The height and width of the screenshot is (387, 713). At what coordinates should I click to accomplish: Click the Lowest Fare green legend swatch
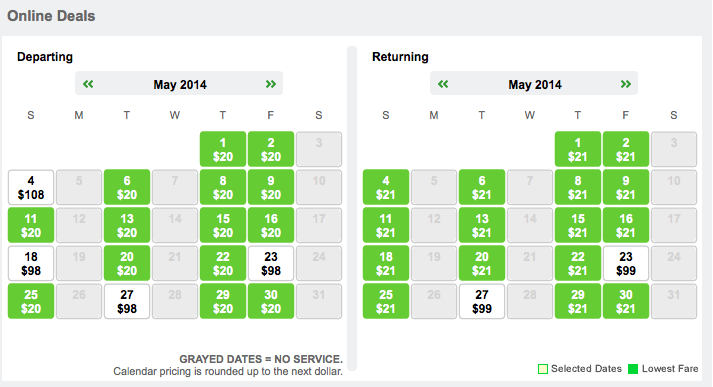[633, 369]
